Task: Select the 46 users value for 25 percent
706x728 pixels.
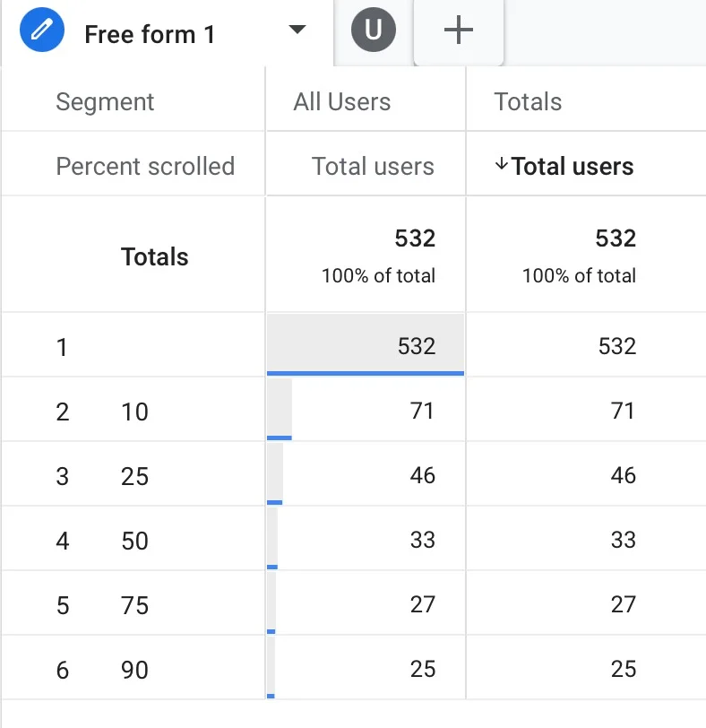Action: click(x=421, y=475)
